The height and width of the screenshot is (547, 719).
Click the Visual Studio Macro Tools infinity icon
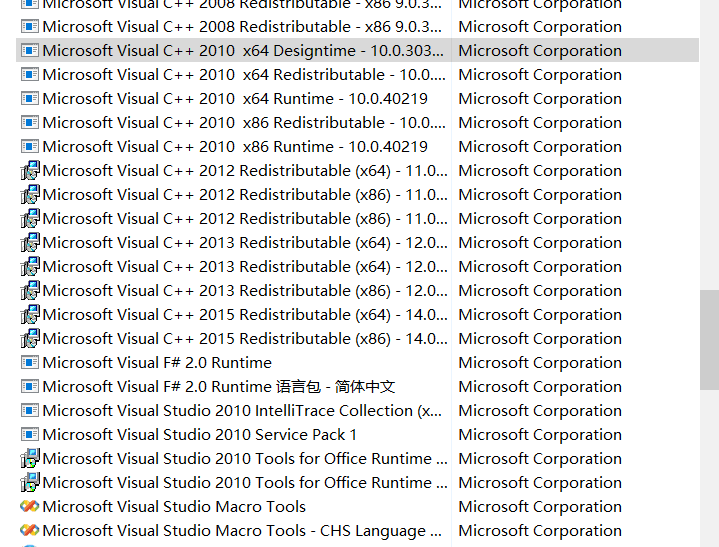coord(30,506)
